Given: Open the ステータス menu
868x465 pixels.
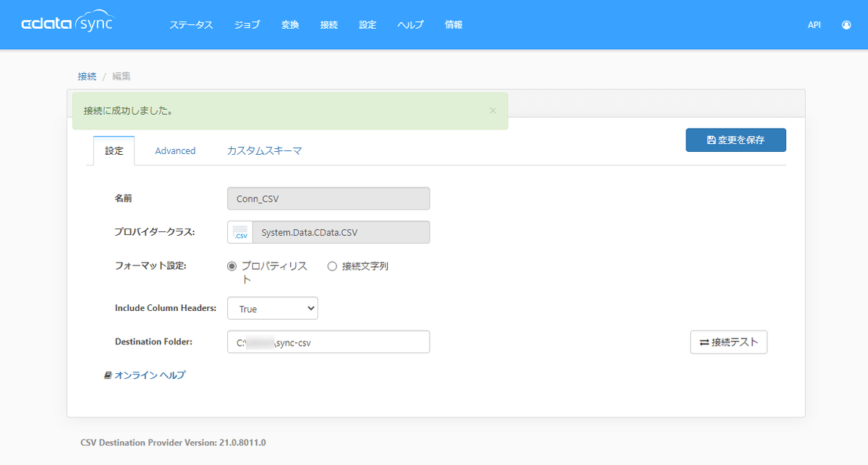Looking at the screenshot, I should [x=191, y=25].
